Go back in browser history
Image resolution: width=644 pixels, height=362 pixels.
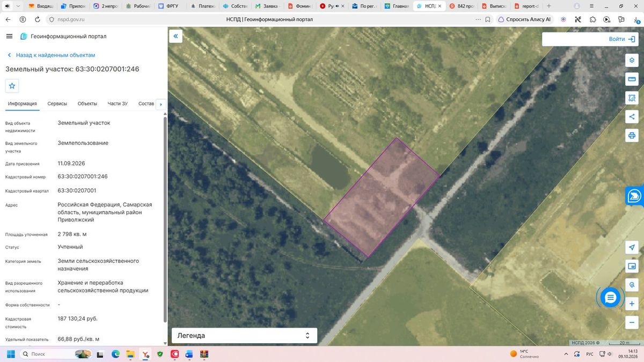pyautogui.click(x=8, y=19)
